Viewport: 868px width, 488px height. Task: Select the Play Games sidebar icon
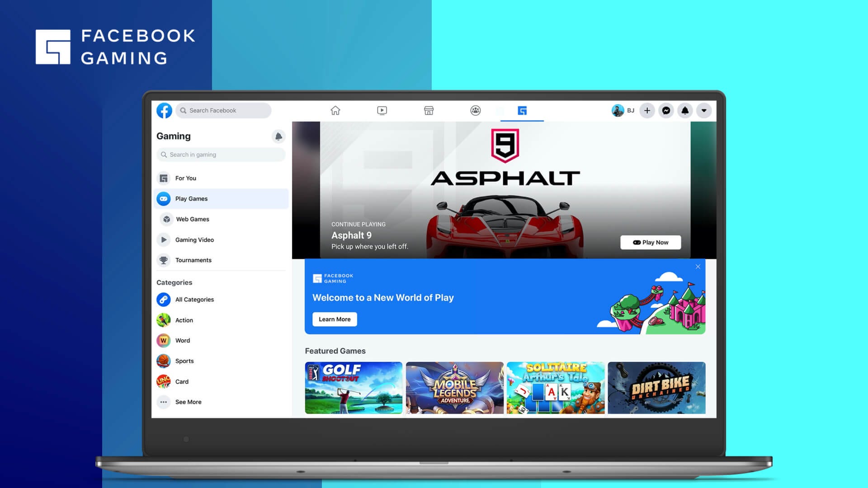coord(164,198)
